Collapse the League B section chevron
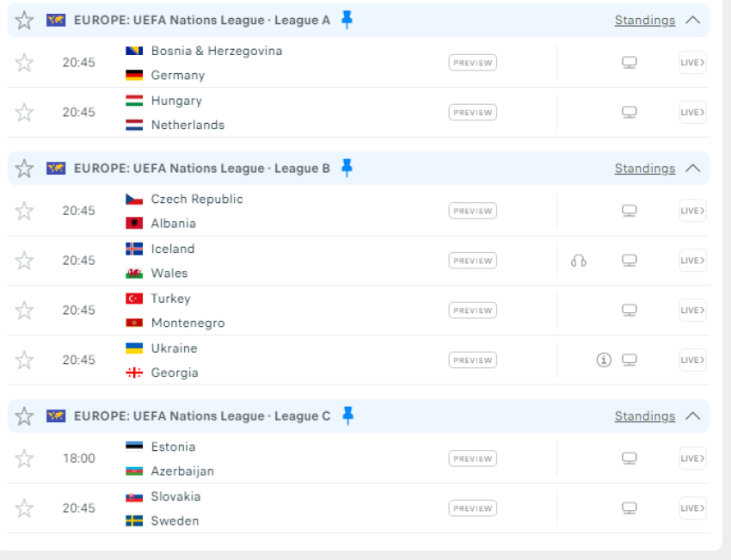This screenshot has width=731, height=560. pyautogui.click(x=693, y=168)
